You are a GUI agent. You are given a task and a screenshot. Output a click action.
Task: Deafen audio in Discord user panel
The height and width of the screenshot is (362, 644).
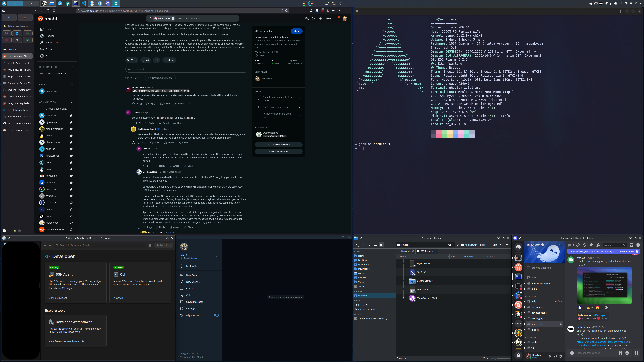pos(555,356)
